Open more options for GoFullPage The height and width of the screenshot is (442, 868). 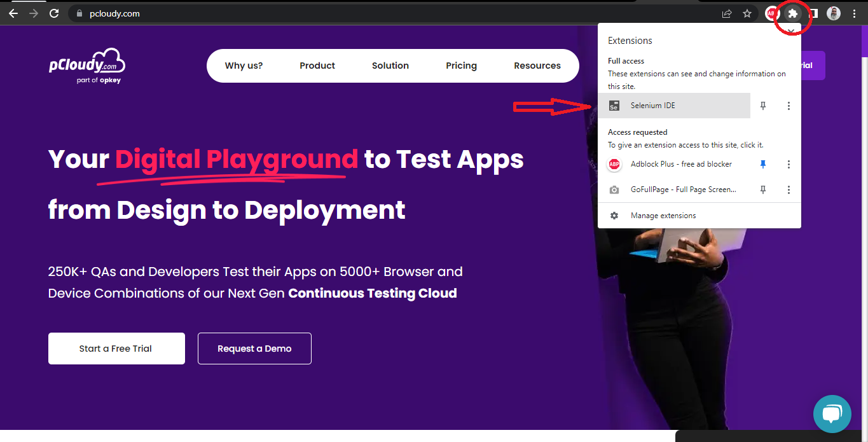789,190
